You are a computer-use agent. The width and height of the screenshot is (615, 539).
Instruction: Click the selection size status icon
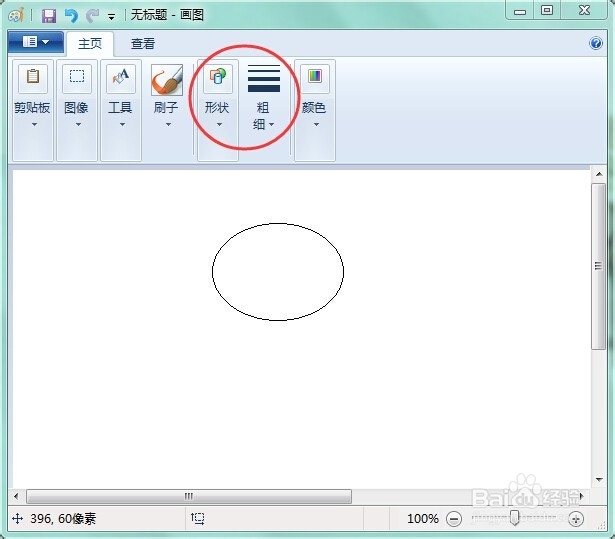tap(198, 519)
